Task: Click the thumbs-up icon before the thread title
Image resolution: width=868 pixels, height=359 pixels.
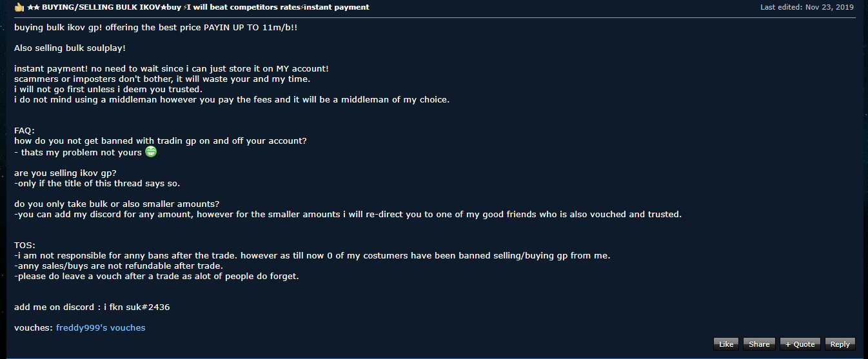Action: tap(19, 7)
